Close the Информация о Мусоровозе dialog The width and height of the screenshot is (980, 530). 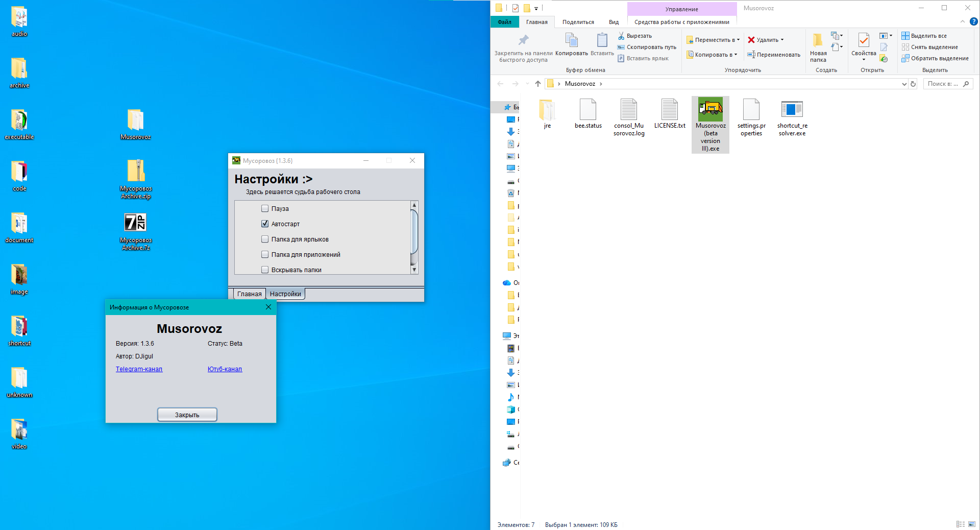268,307
